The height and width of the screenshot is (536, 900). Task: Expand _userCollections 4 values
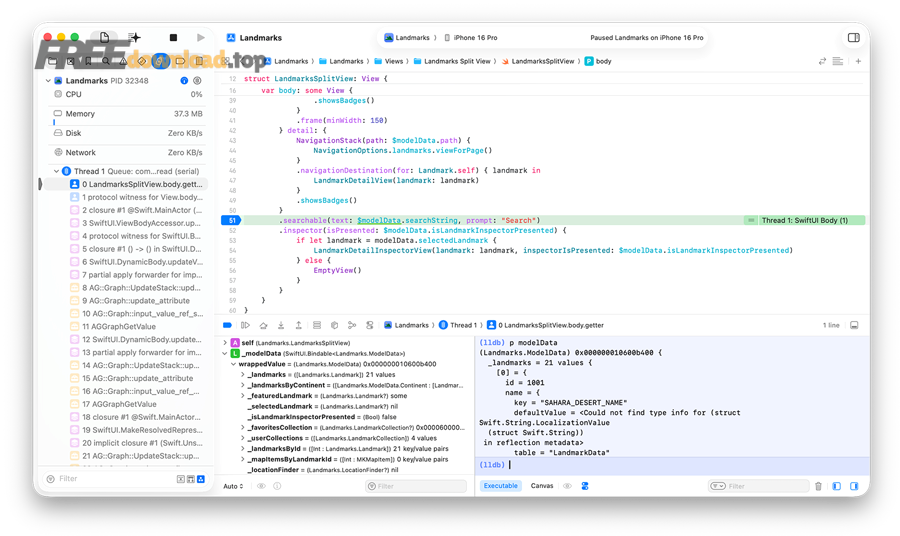point(242,438)
